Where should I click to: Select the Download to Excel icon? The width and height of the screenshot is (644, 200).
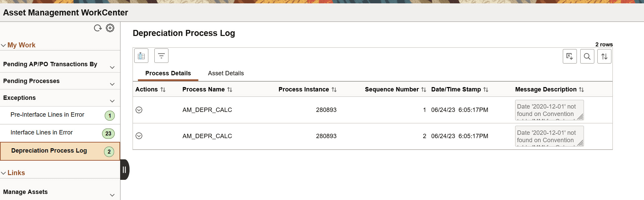tap(569, 56)
